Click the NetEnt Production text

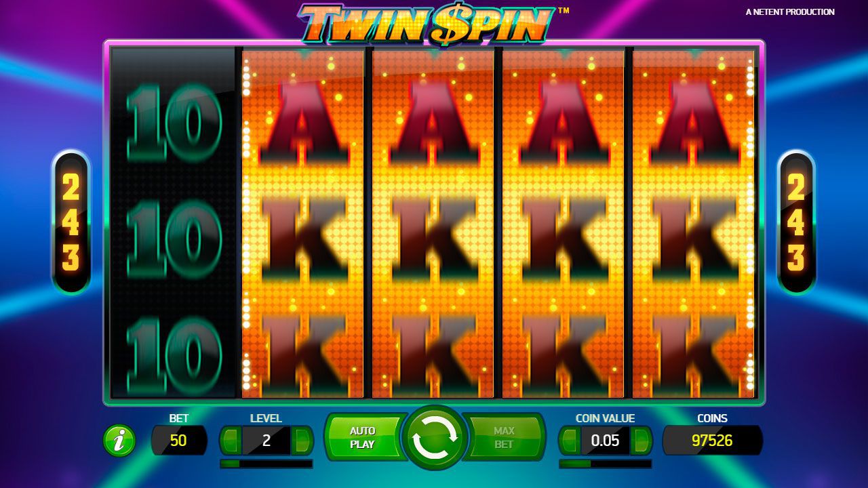click(790, 12)
